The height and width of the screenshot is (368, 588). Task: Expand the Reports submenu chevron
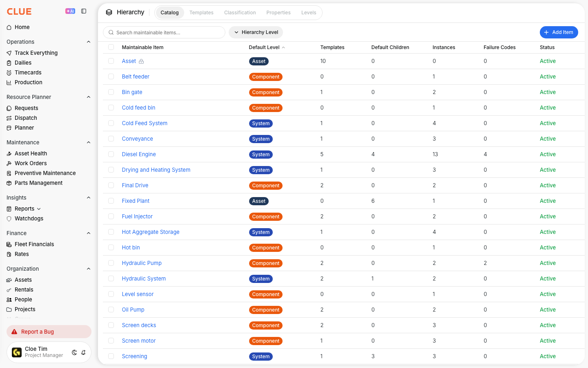39,209
